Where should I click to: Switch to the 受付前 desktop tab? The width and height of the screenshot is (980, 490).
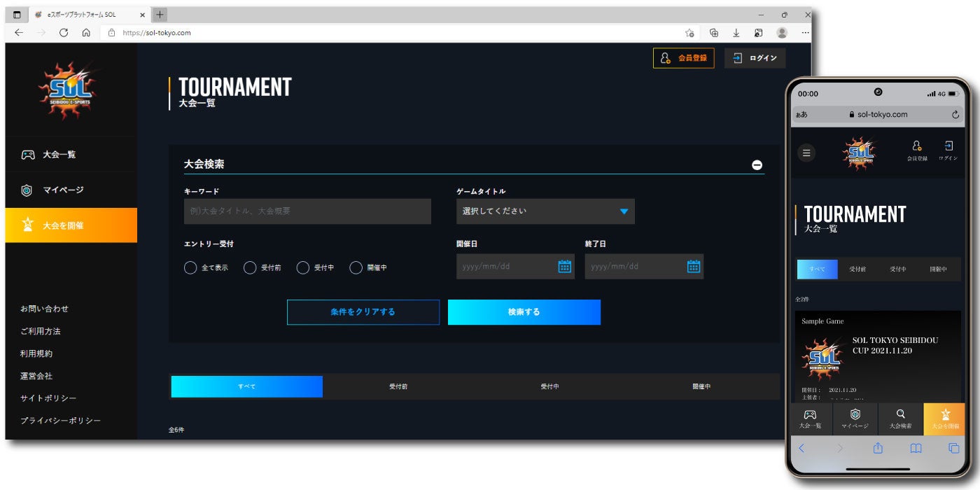[398, 386]
